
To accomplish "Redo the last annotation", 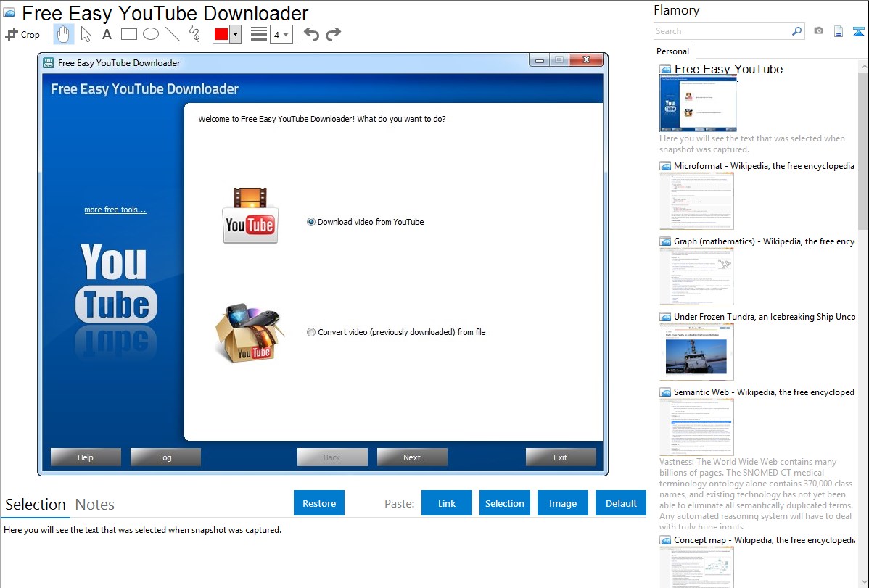I will click(333, 34).
